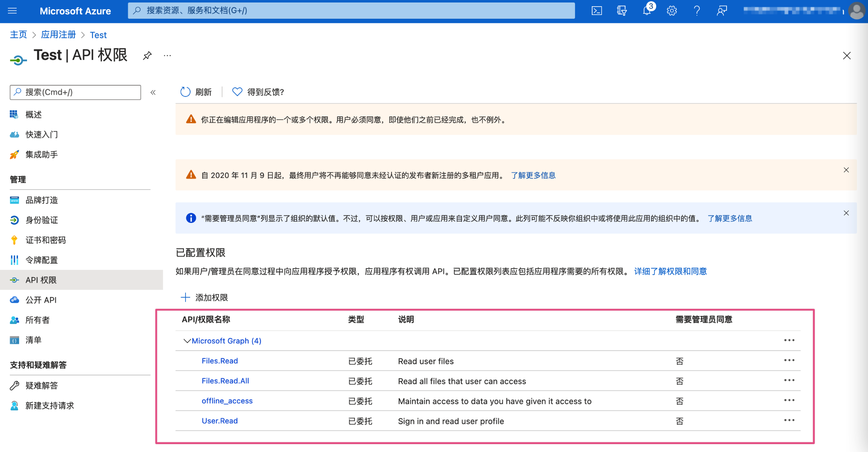Dismiss the blue info banner
868x452 pixels.
[846, 213]
